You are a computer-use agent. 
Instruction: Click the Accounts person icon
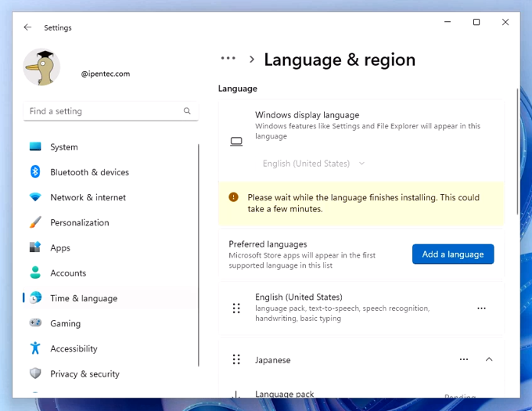coord(35,272)
